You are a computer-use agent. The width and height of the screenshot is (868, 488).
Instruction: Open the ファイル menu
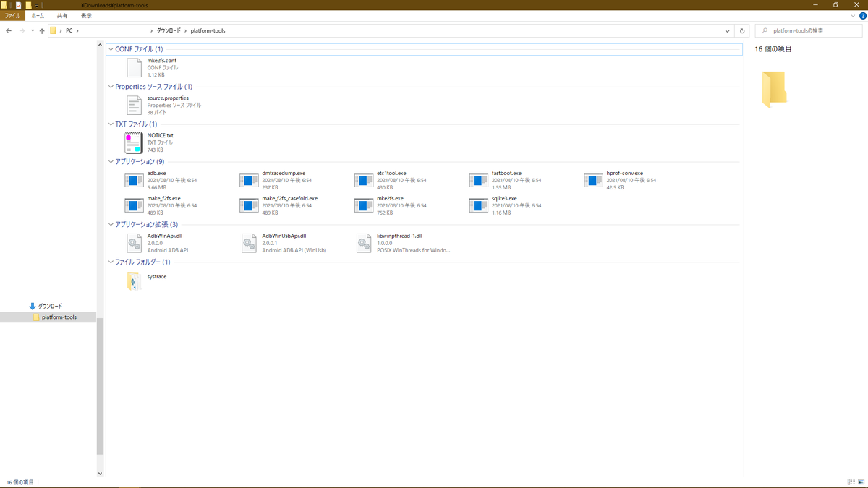[13, 14]
